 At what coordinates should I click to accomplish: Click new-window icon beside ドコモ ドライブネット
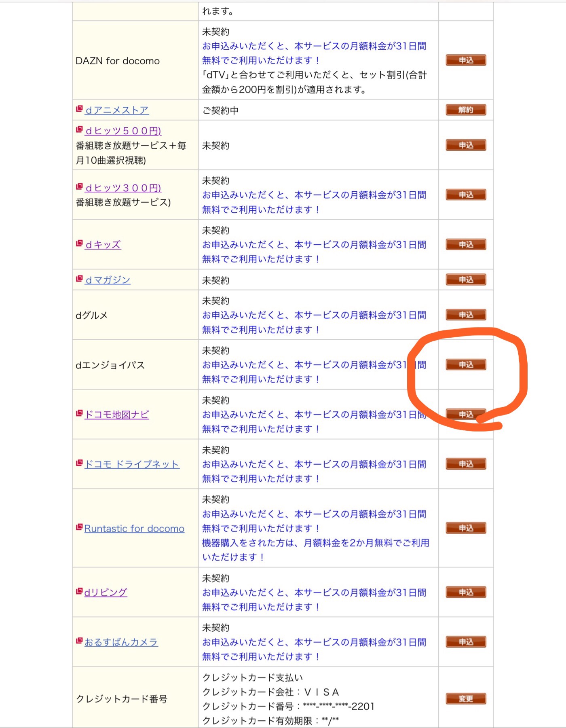click(80, 463)
